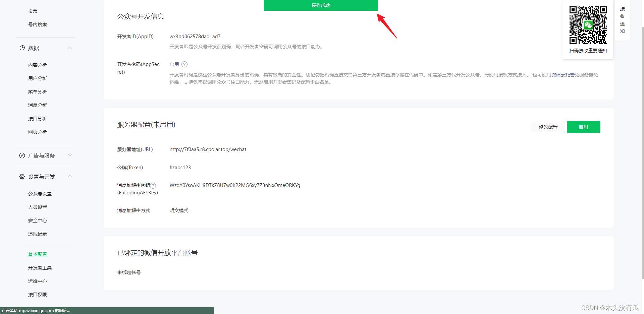Click the 服务器配置(未启用) heading
This screenshot has width=644, height=314.
146,125
